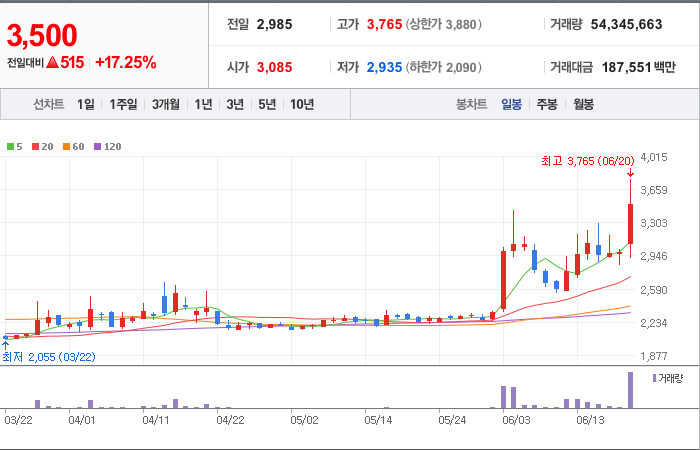Screen dimensions: 700x450
Task: Click the green 5-day moving average swatch
Action: 10,146
